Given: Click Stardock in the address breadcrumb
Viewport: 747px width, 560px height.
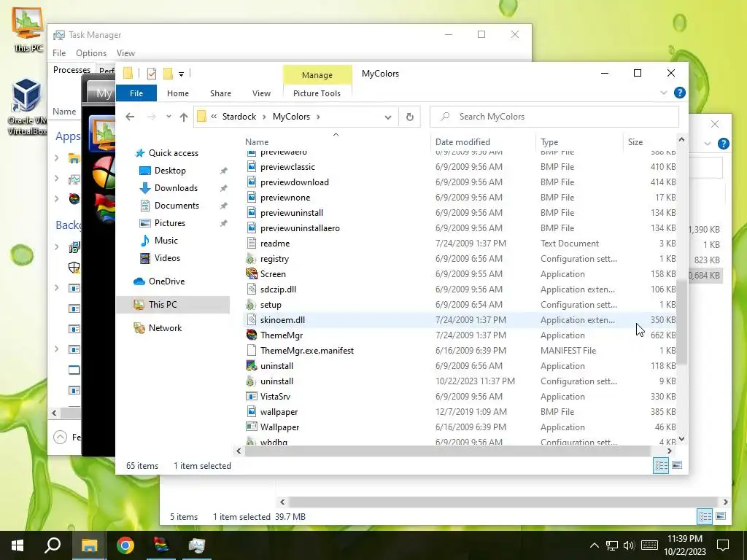Looking at the screenshot, I should (239, 117).
